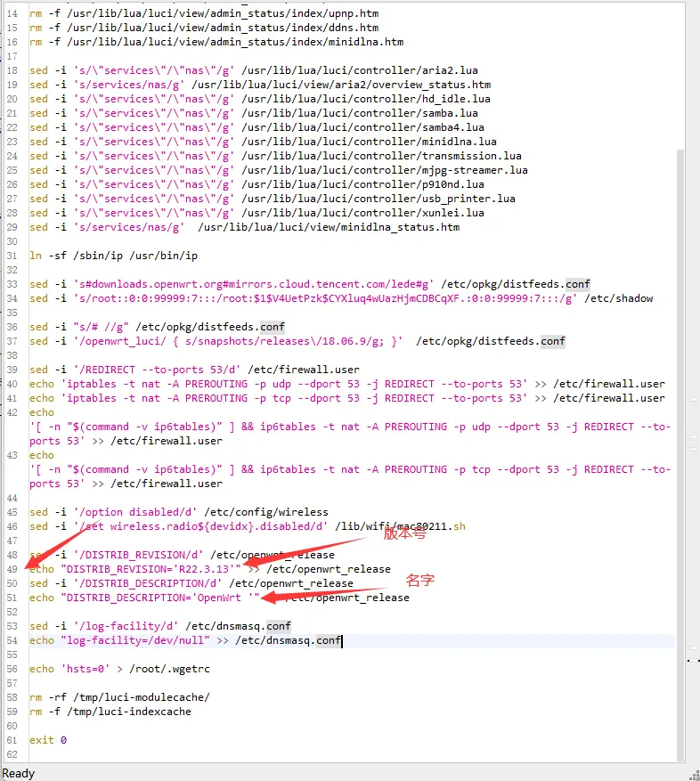
Task: Click the 'mjpg-streamer.lua' path on line 25
Action: (385, 170)
